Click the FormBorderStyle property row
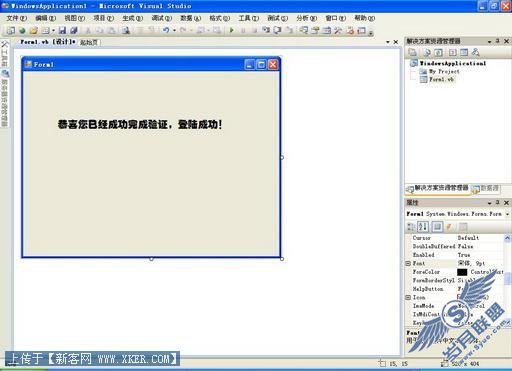This screenshot has height=371, width=512. pos(455,280)
